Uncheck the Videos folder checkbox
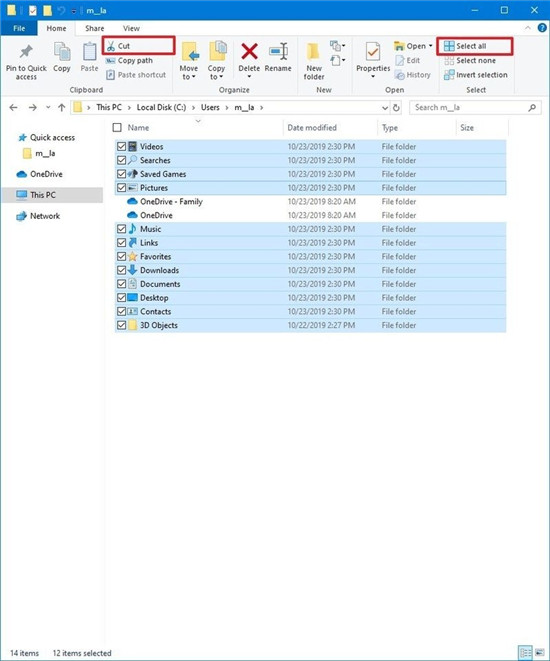This screenshot has width=550, height=661. pyautogui.click(x=121, y=146)
